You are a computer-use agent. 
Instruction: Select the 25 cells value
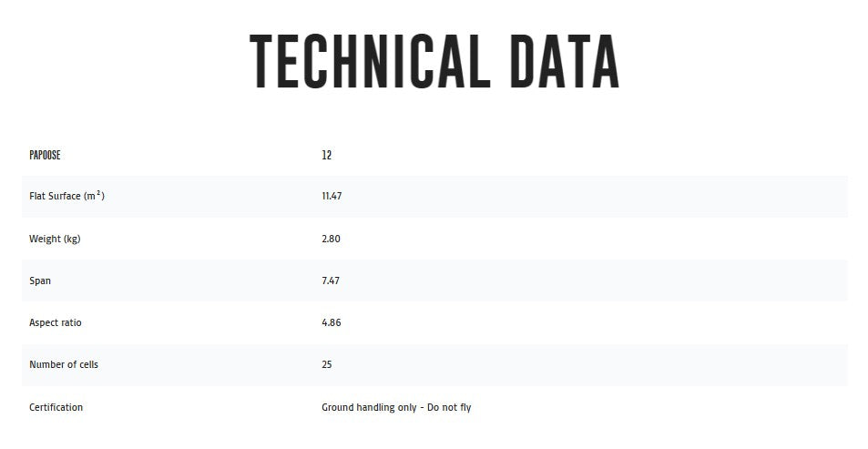(x=327, y=364)
